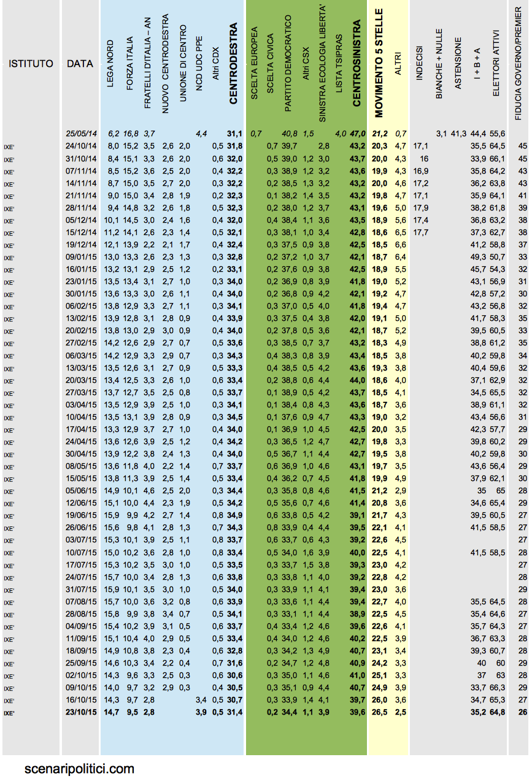Click Movimento 5 Stelle 26,0 in 16/10/15 row
Viewport: 532px width, 784px height.
(380, 700)
